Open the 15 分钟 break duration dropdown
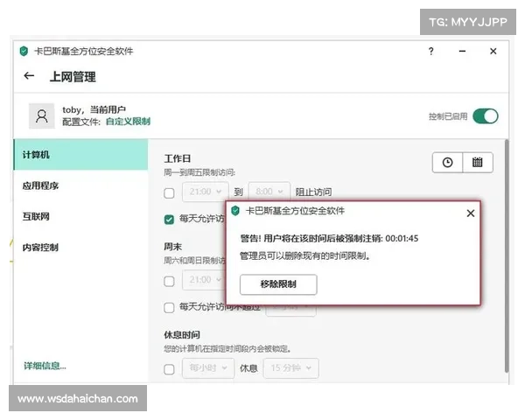Image resolution: width=525 pixels, height=420 pixels. click(x=291, y=368)
